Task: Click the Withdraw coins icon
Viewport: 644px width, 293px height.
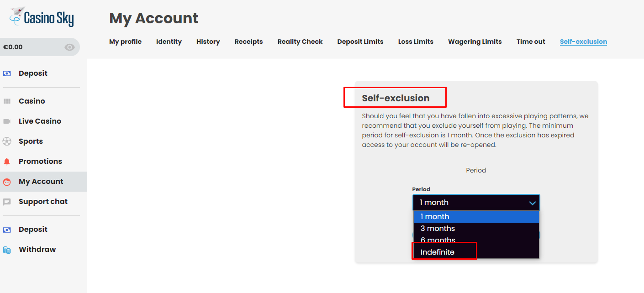Action: coord(7,250)
